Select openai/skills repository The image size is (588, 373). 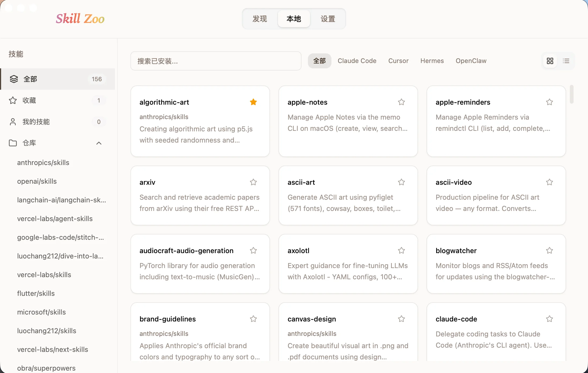click(37, 181)
